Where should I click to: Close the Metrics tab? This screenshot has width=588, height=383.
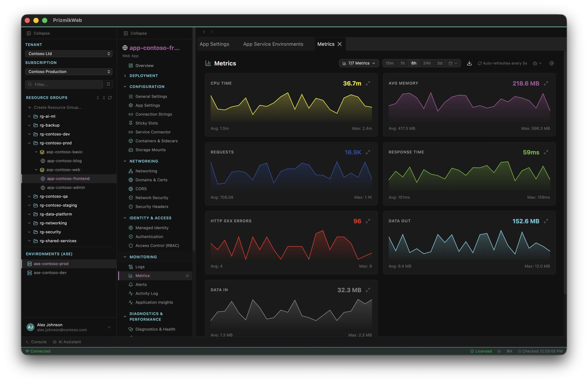click(339, 44)
